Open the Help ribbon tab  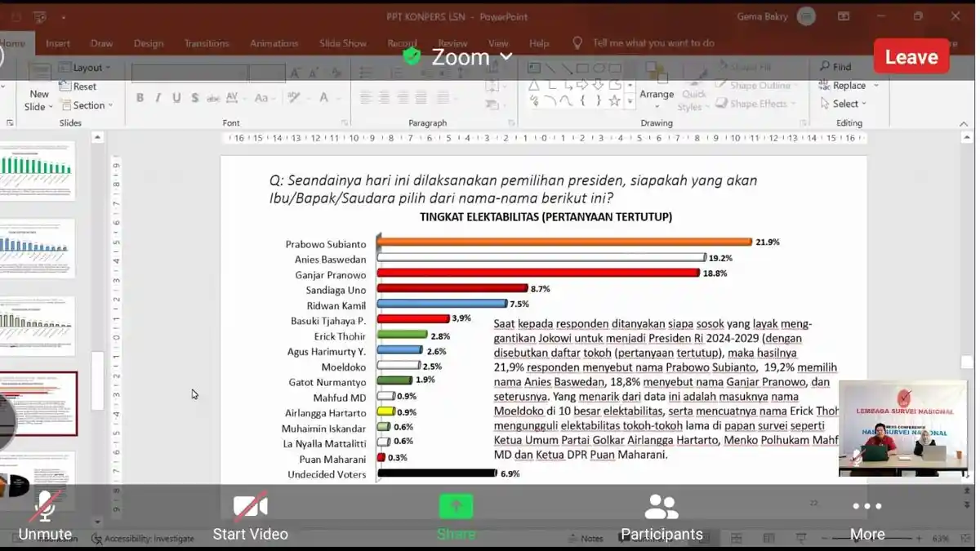pos(539,43)
